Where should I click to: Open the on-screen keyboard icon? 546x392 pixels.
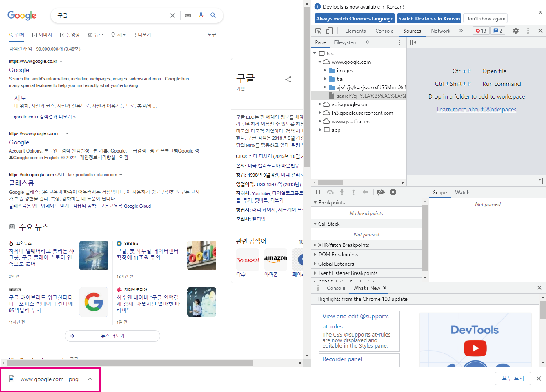click(188, 16)
